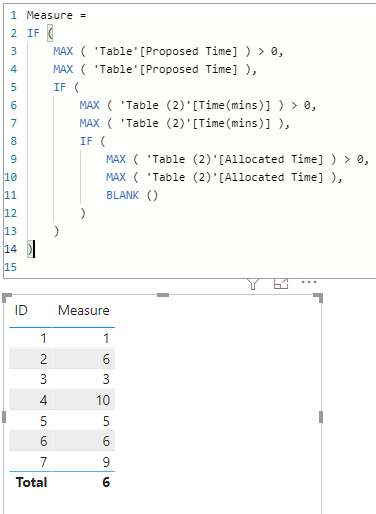The image size is (376, 514).
Task: Click 'Table (2)'[Allocated Time] on line 9
Action: [235, 159]
